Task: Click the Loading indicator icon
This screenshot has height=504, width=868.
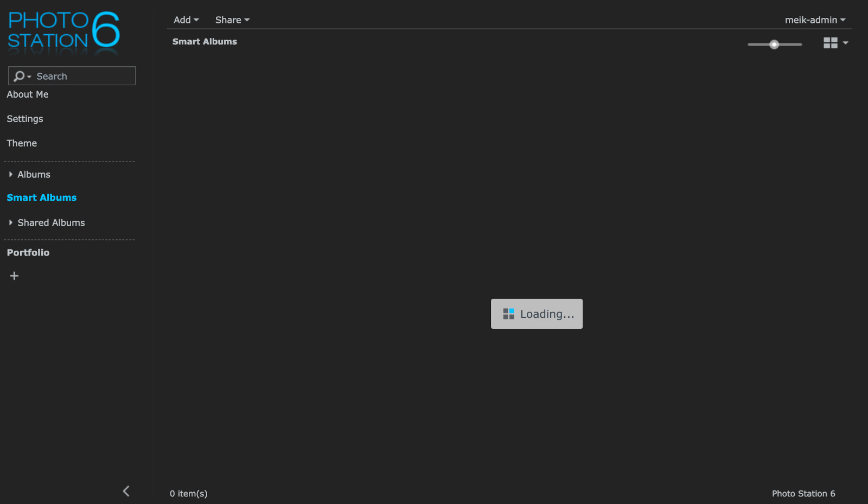Action: point(508,314)
